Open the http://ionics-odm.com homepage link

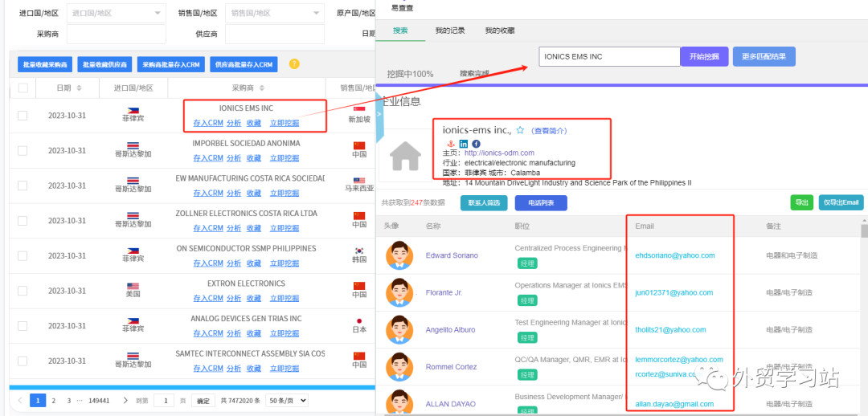(499, 153)
